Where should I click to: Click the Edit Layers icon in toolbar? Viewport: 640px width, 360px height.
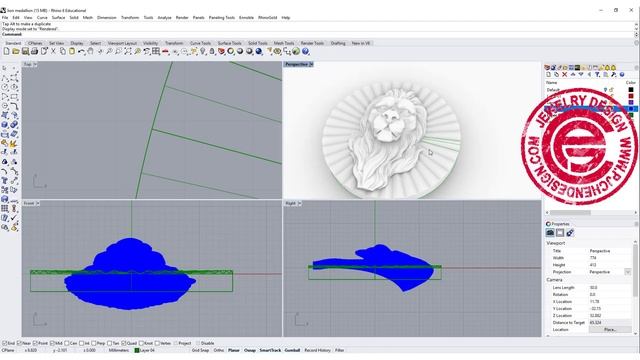[221, 51]
